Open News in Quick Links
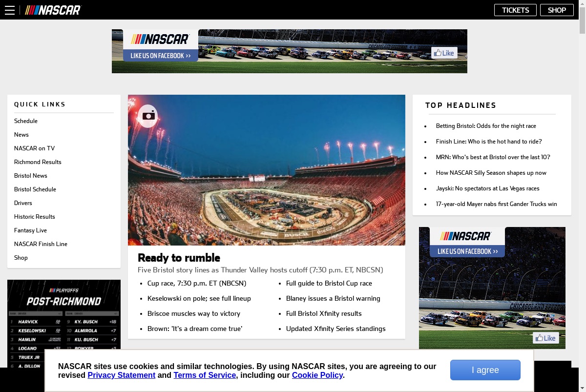Image resolution: width=586 pixels, height=392 pixels. point(21,135)
